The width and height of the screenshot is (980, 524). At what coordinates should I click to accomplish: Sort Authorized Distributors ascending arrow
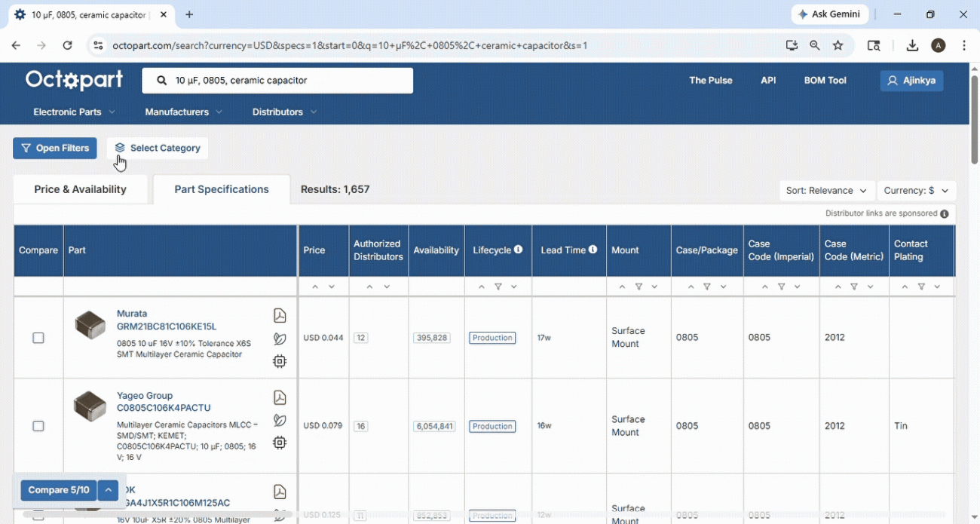pyautogui.click(x=370, y=287)
